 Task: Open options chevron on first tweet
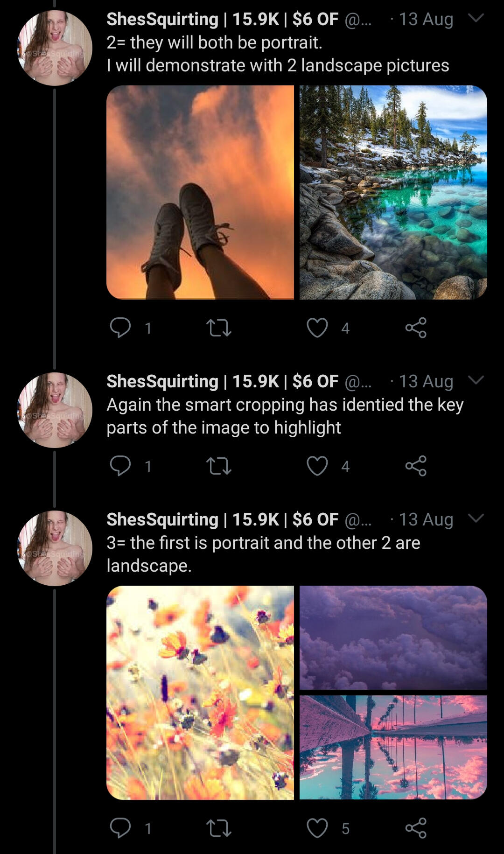click(x=476, y=19)
